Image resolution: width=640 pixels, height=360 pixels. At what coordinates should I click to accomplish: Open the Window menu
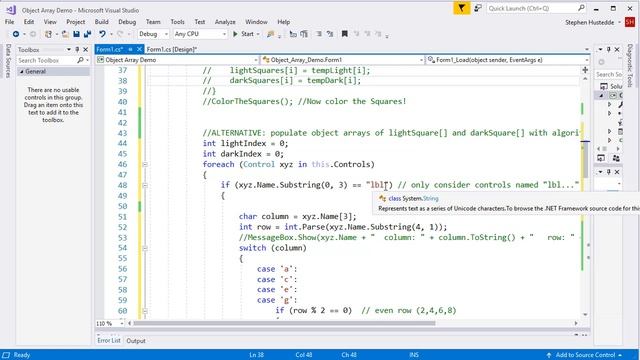tap(256, 22)
